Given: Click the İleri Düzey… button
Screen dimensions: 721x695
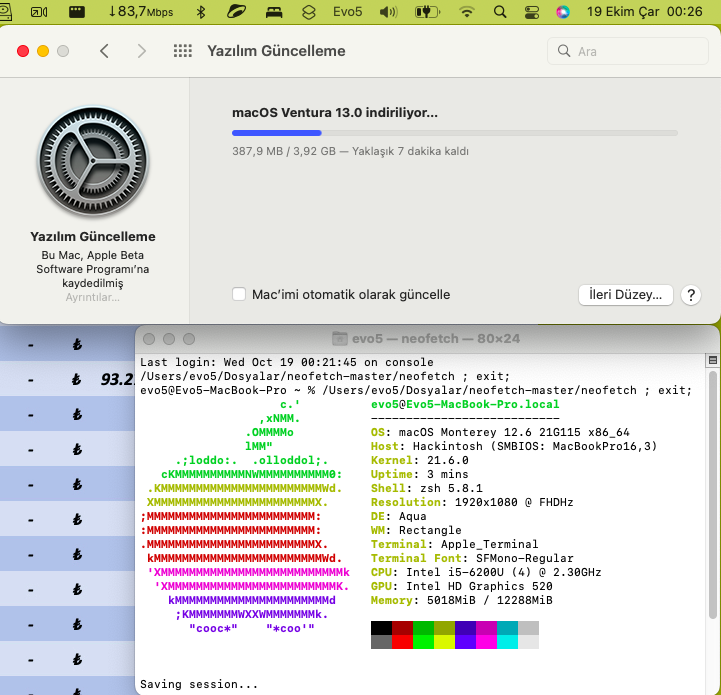Looking at the screenshot, I should (625, 295).
